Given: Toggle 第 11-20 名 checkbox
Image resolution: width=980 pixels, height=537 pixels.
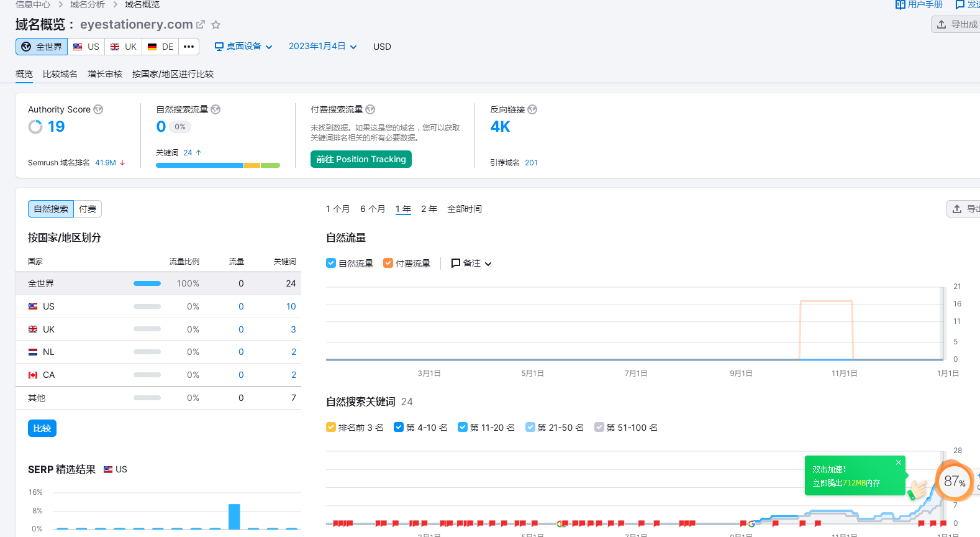Looking at the screenshot, I should [x=463, y=427].
